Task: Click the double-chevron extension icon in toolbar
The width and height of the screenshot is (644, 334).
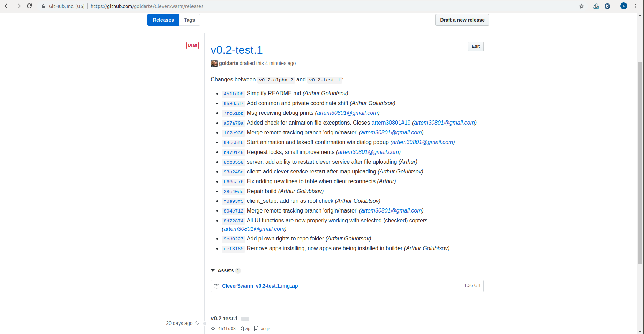Action: [x=607, y=6]
